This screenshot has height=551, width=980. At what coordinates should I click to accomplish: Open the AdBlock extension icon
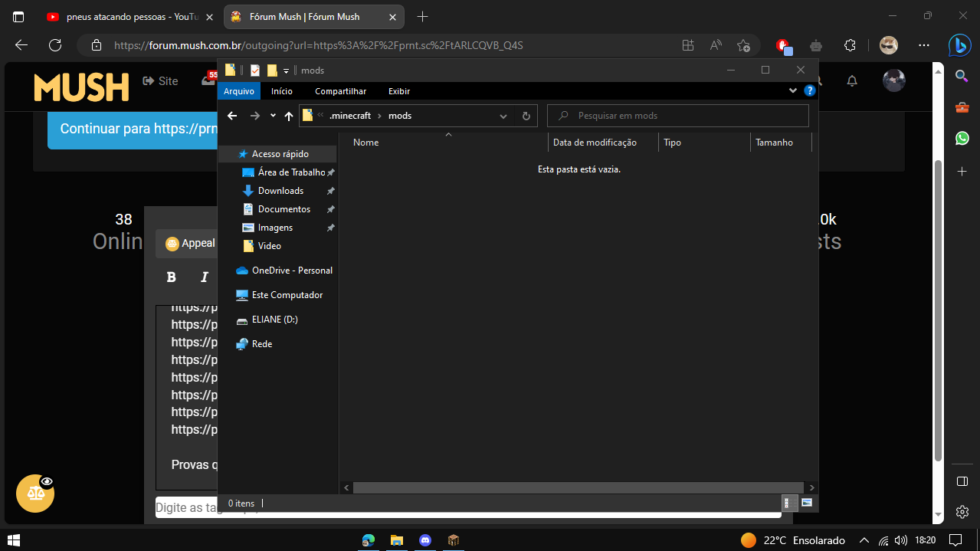point(783,45)
